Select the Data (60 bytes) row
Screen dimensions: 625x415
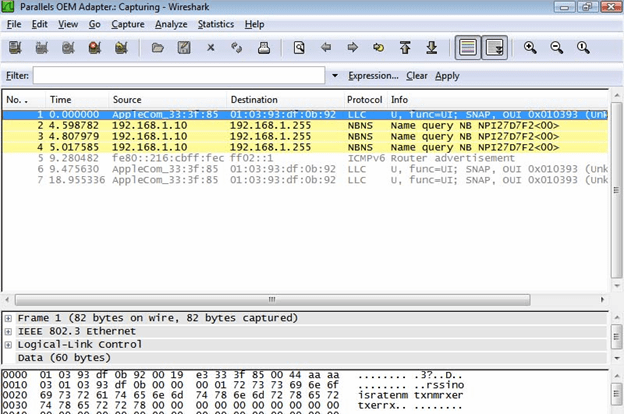pyautogui.click(x=312, y=358)
